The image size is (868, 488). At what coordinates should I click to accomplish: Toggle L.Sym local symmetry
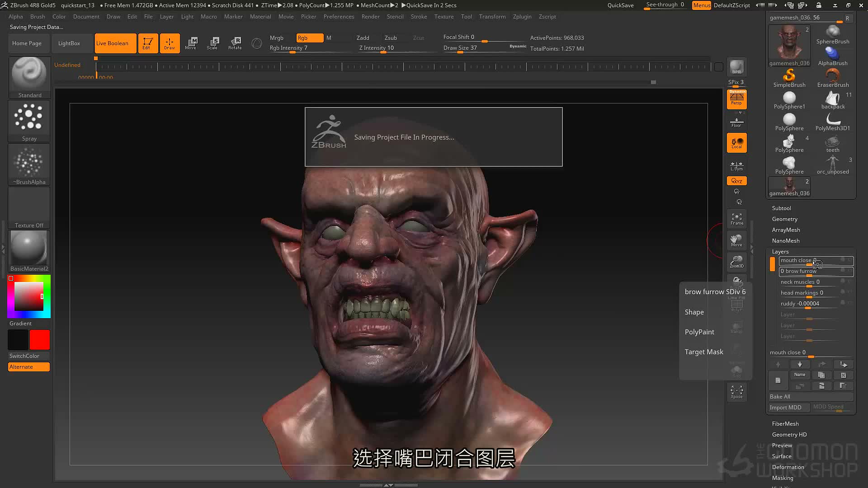[736, 166]
